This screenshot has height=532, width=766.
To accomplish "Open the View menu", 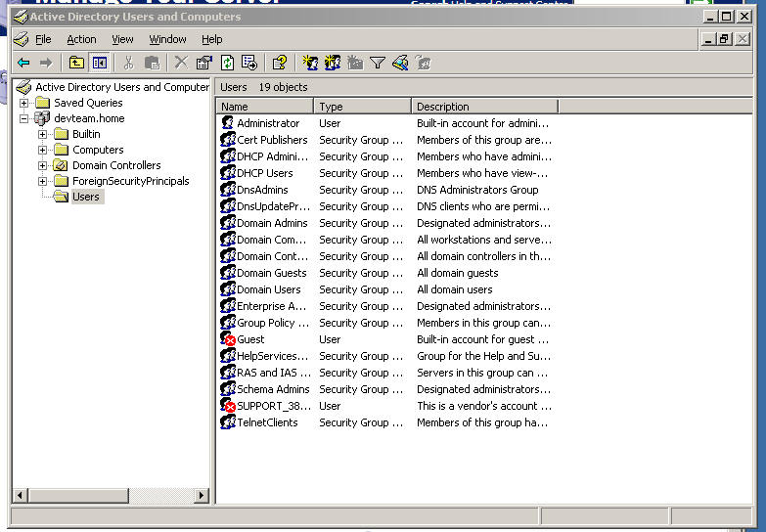I will coord(122,39).
